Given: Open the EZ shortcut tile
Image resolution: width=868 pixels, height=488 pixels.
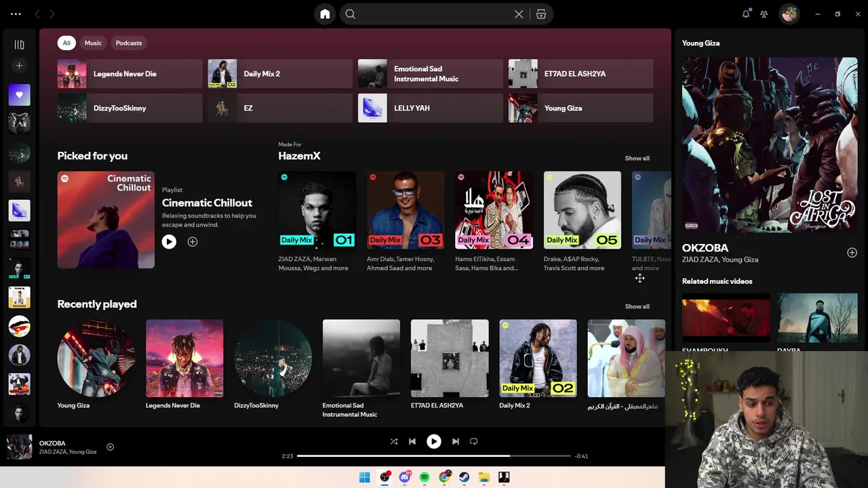Looking at the screenshot, I should 280,108.
